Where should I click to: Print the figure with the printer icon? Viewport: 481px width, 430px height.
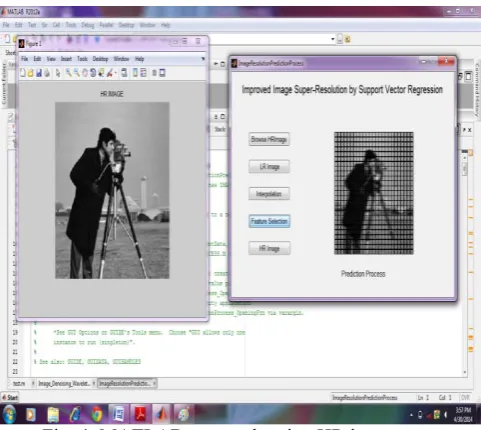[x=47, y=73]
